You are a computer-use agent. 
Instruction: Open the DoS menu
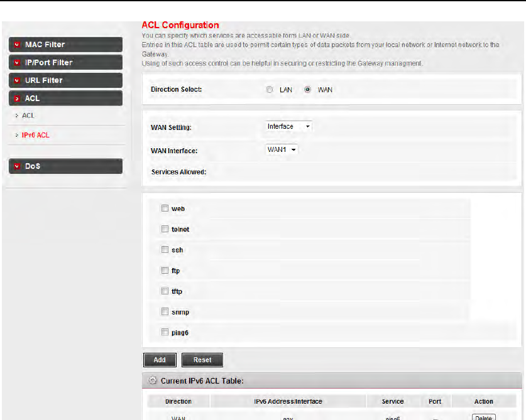65,166
